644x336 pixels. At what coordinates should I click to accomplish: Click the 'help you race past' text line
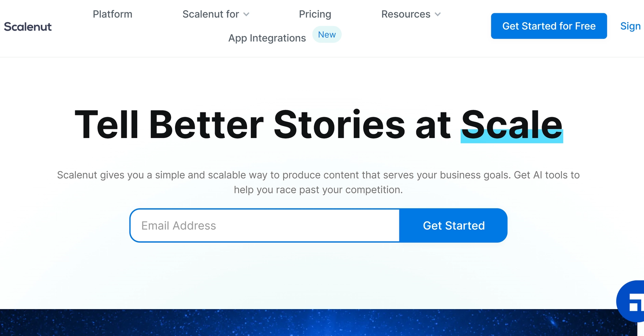(x=318, y=190)
